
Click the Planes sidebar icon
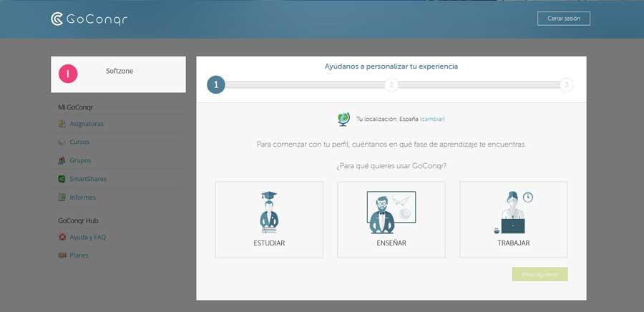[x=62, y=255]
